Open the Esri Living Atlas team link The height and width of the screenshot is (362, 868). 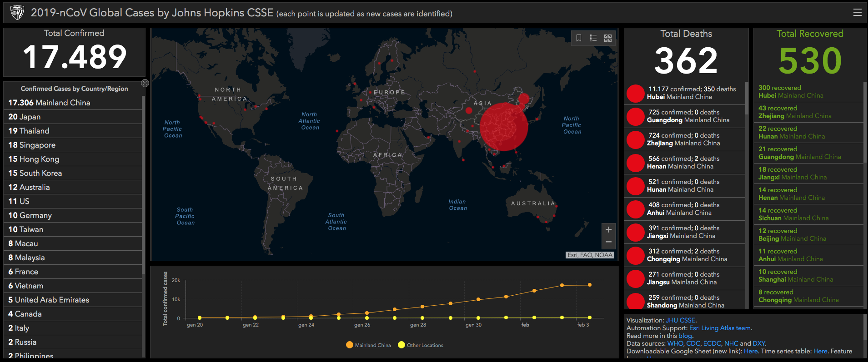tap(720, 328)
